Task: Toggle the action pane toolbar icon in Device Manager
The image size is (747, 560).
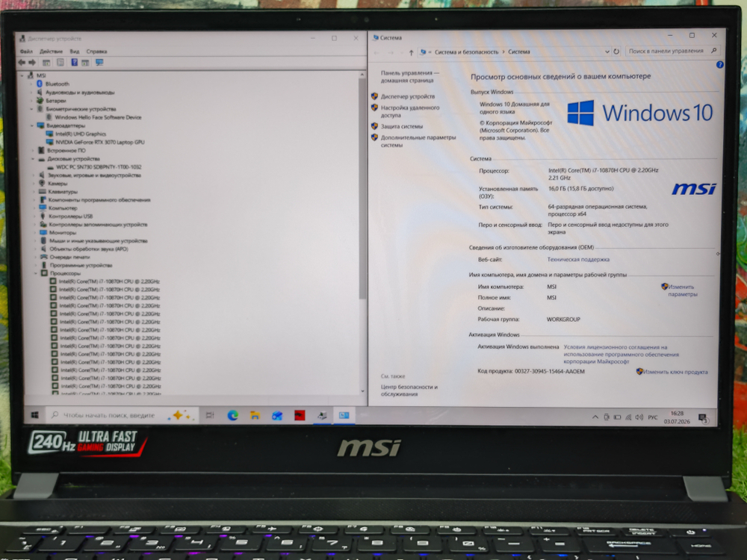Action: pyautogui.click(x=85, y=63)
